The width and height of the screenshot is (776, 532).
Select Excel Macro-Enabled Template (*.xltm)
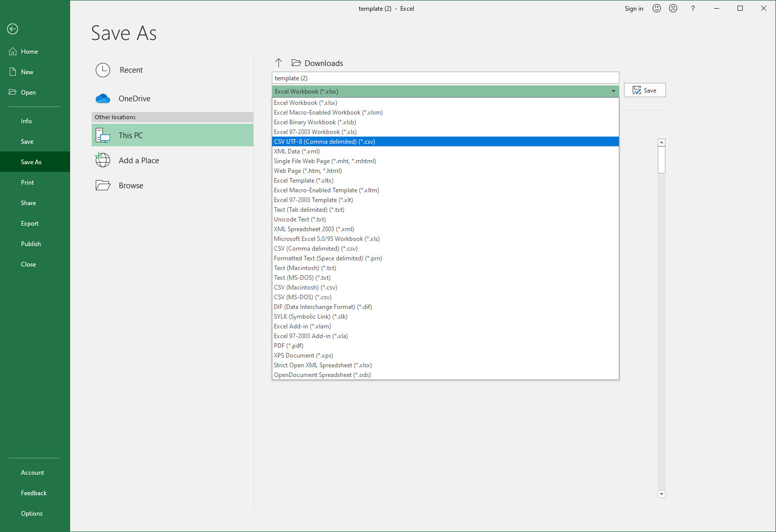445,190
